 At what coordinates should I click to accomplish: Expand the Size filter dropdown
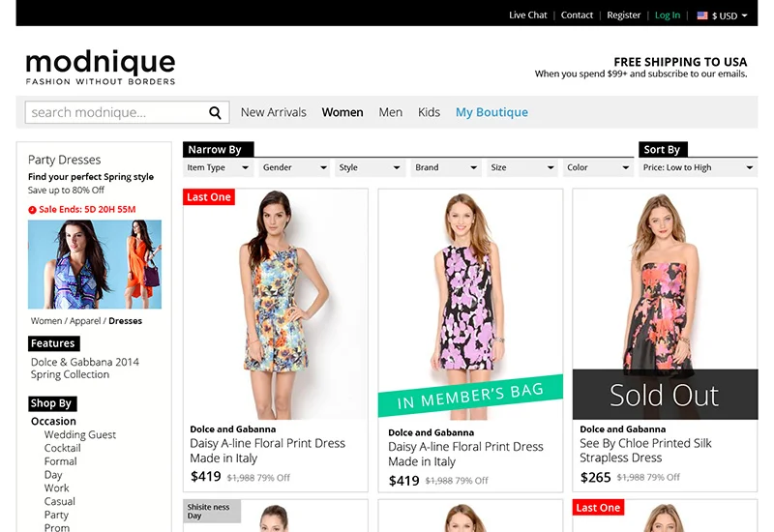click(x=521, y=167)
